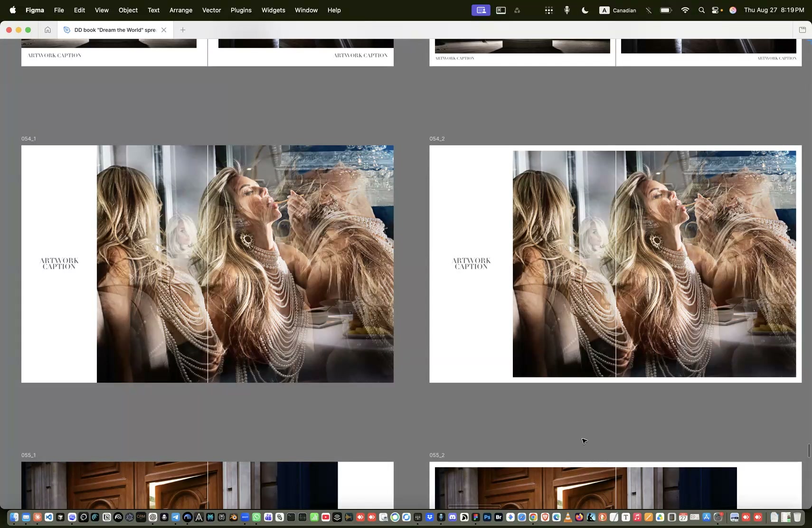Launch Adobe Bridge from the dock
The width and height of the screenshot is (812, 528).
point(499,517)
